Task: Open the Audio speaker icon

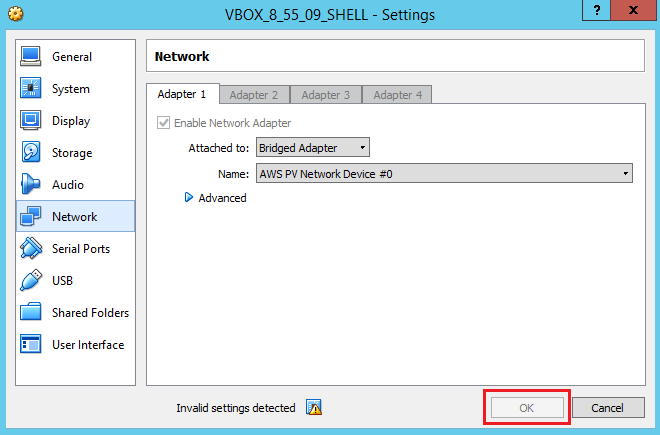Action: [31, 185]
